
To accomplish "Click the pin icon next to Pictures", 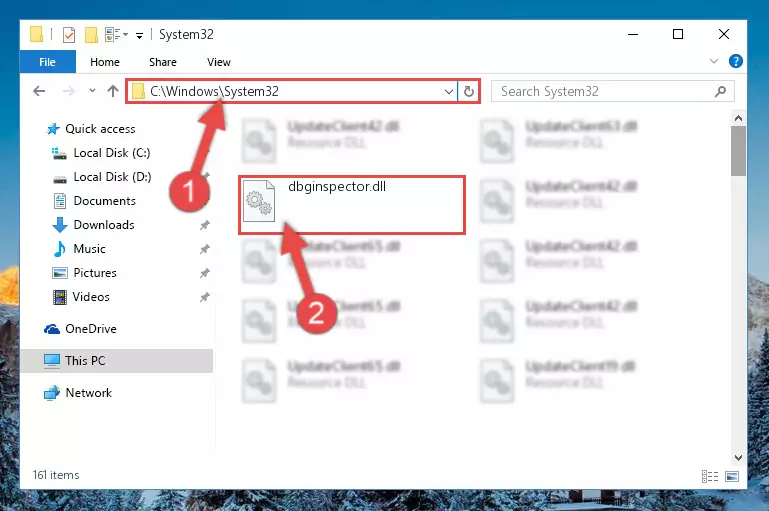I will [205, 273].
